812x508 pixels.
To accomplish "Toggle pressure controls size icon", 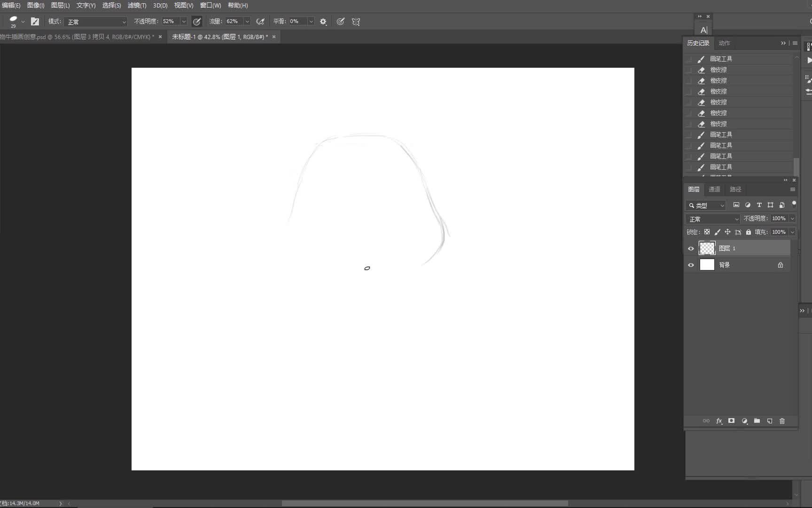I will coord(341,21).
